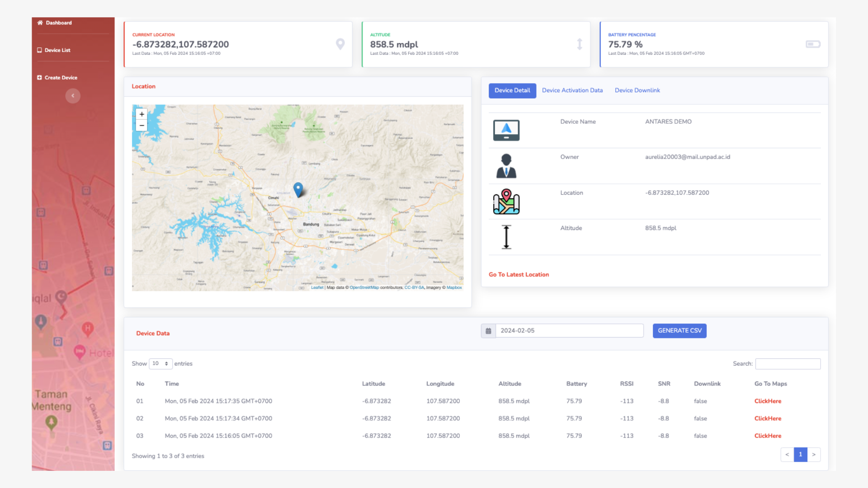Click the table Search input field
This screenshot has width=868, height=488.
click(x=788, y=364)
